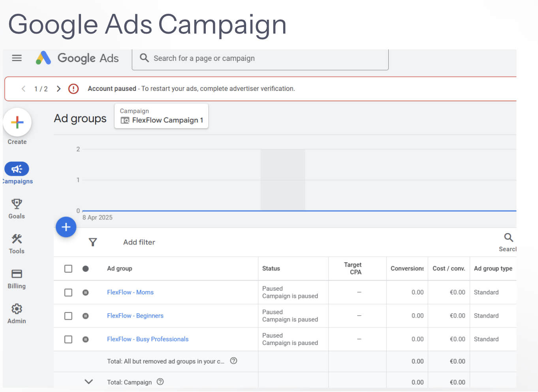Viewport: 538px width, 392px height.
Task: Click the red account paused alert icon
Action: coord(73,89)
